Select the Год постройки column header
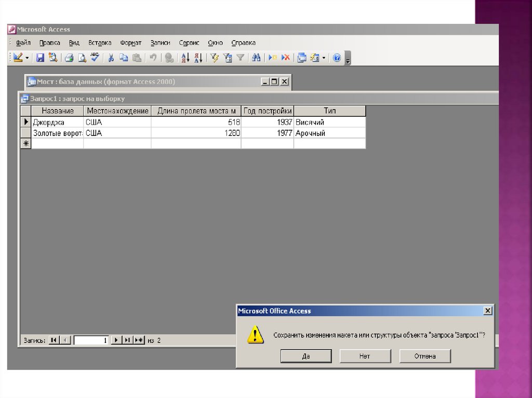Screen dimensions: 532x398 click(268, 111)
